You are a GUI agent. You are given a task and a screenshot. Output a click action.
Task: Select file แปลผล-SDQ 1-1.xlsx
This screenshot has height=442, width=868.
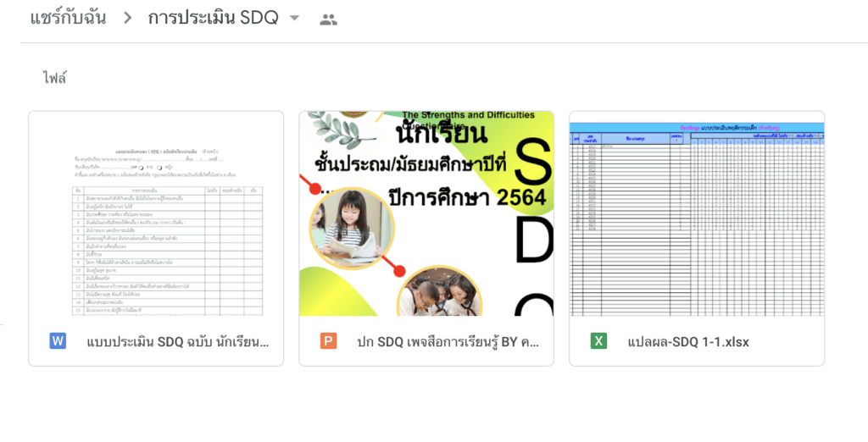(x=688, y=342)
